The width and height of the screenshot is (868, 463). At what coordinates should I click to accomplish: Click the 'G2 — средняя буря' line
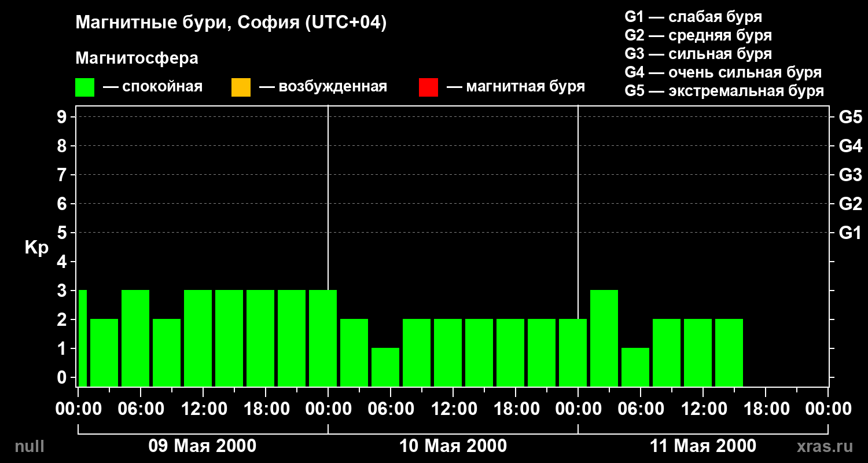(698, 35)
